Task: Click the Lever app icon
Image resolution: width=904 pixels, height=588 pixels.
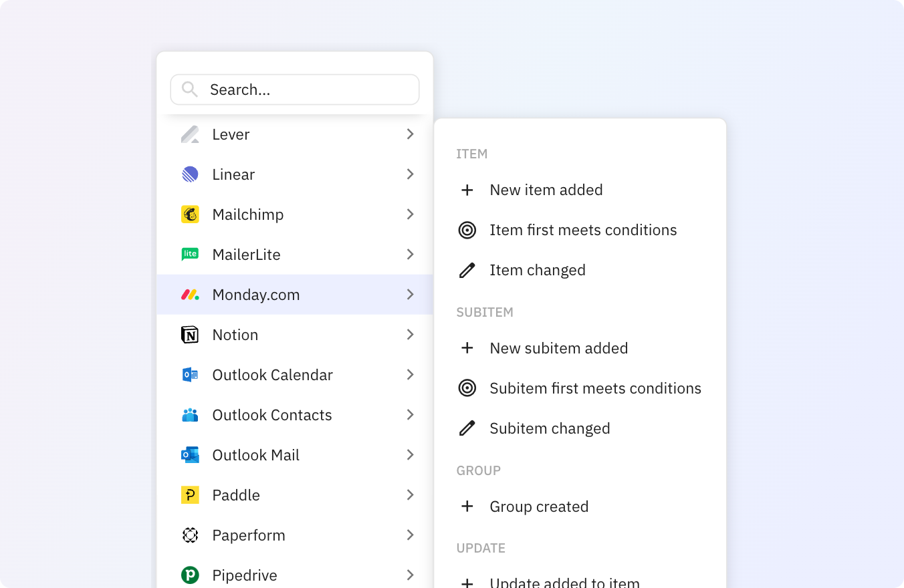Action: point(190,134)
